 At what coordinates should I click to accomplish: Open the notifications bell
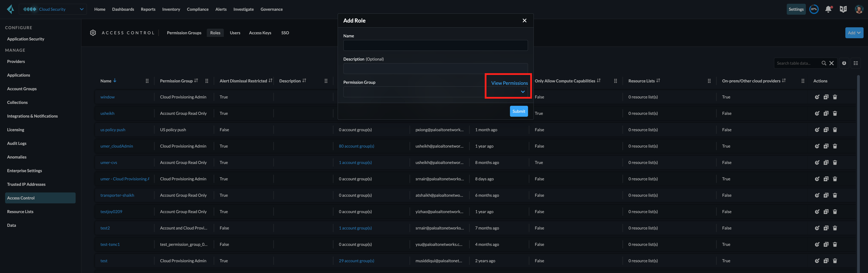coord(828,9)
